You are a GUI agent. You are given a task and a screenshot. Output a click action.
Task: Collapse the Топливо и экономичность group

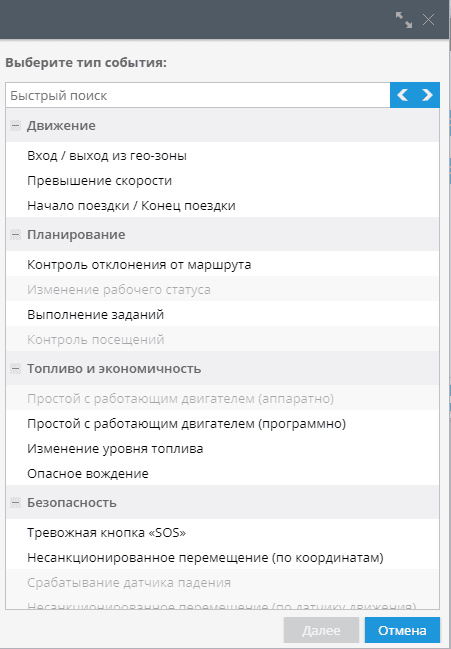(15, 369)
